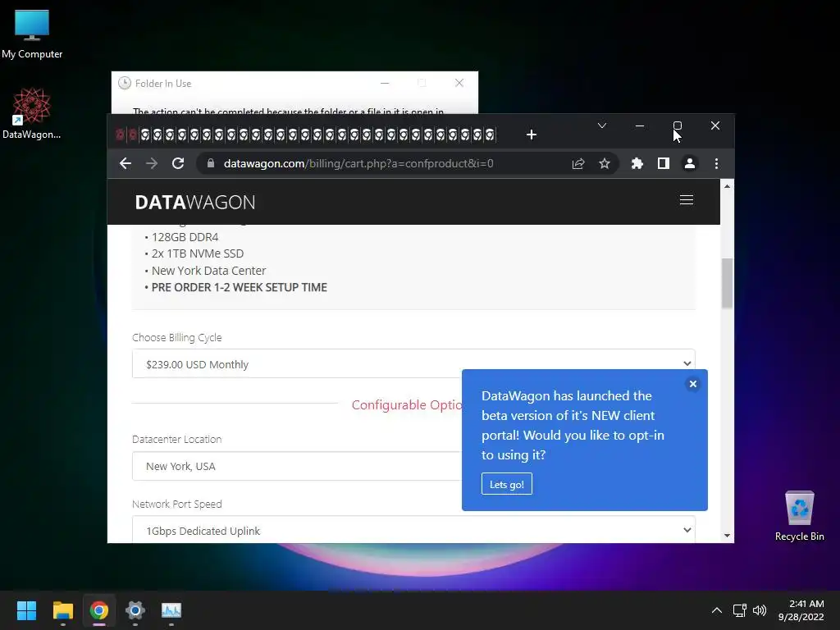Open network status in system tray
This screenshot has height=630, width=840.
coord(740,610)
